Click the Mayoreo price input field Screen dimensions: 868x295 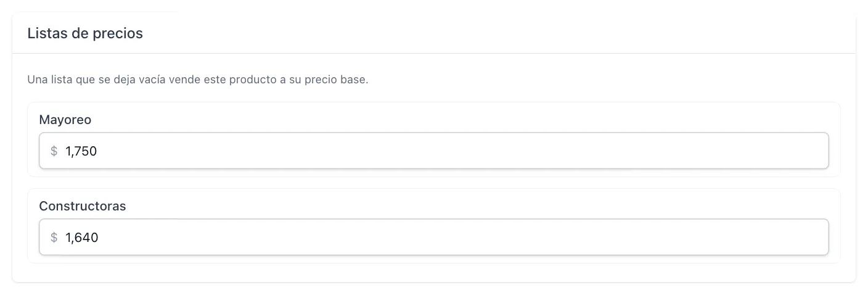pyautogui.click(x=433, y=151)
